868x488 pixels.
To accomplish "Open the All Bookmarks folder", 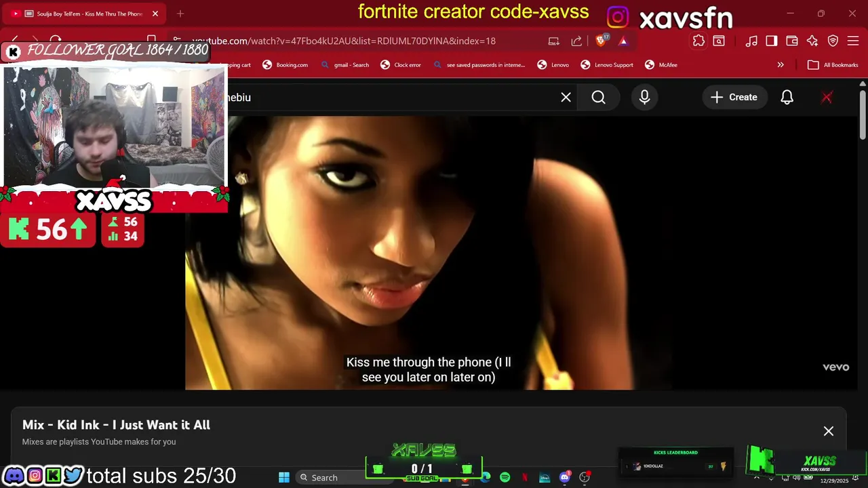I will [x=833, y=65].
